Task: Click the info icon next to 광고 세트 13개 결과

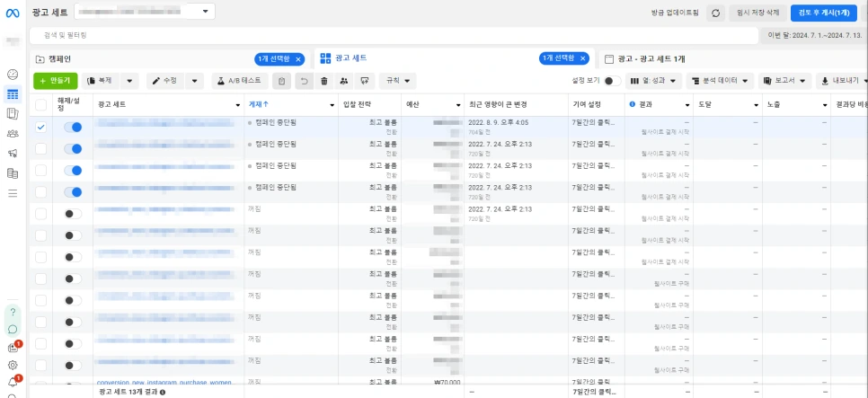Action: [x=163, y=392]
